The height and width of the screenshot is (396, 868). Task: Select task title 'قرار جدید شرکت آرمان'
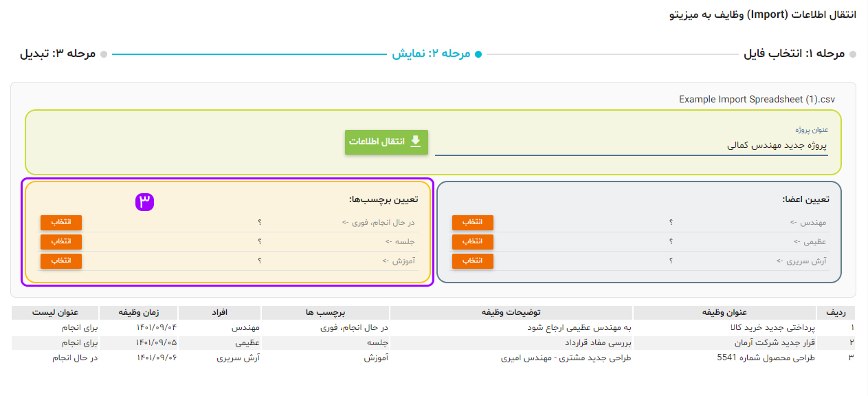[x=774, y=342]
